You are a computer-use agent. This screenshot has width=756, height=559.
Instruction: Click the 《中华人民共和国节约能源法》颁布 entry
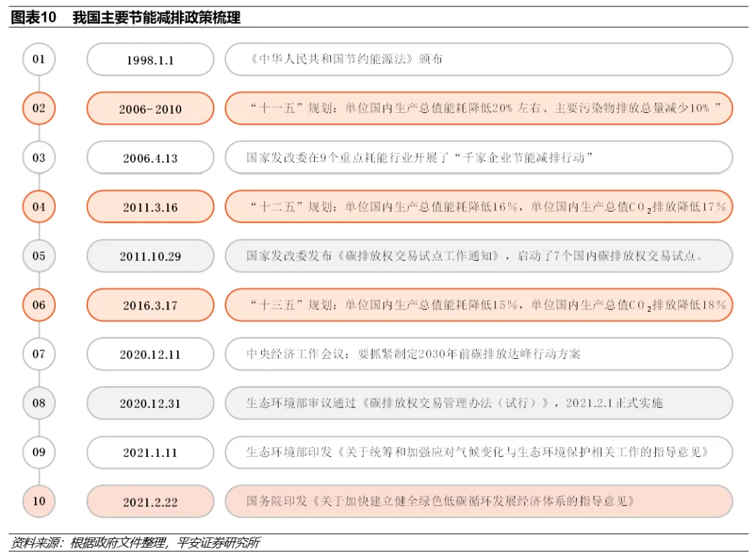tap(478, 60)
